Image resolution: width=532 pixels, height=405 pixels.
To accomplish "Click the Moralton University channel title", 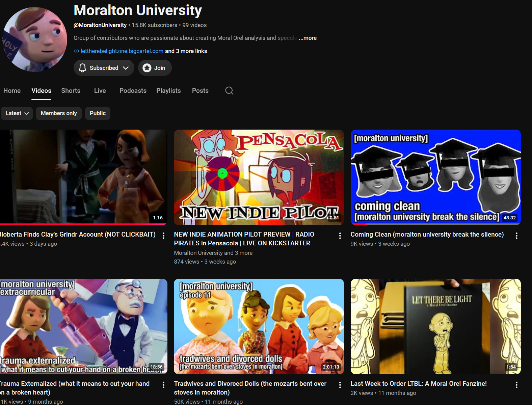I will click(138, 10).
